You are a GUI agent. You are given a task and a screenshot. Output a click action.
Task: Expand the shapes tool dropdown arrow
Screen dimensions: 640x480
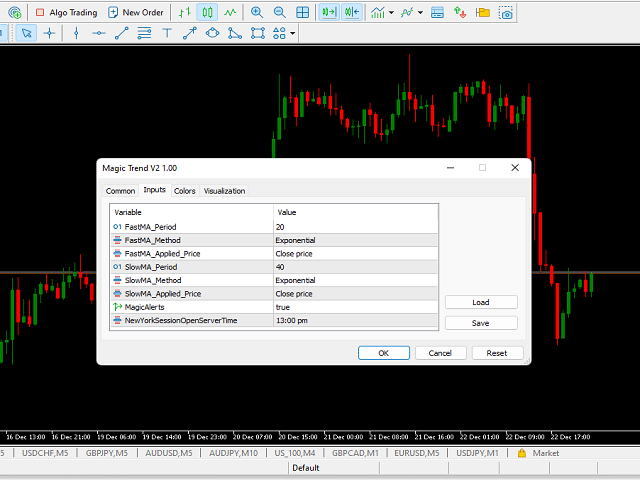tap(293, 33)
